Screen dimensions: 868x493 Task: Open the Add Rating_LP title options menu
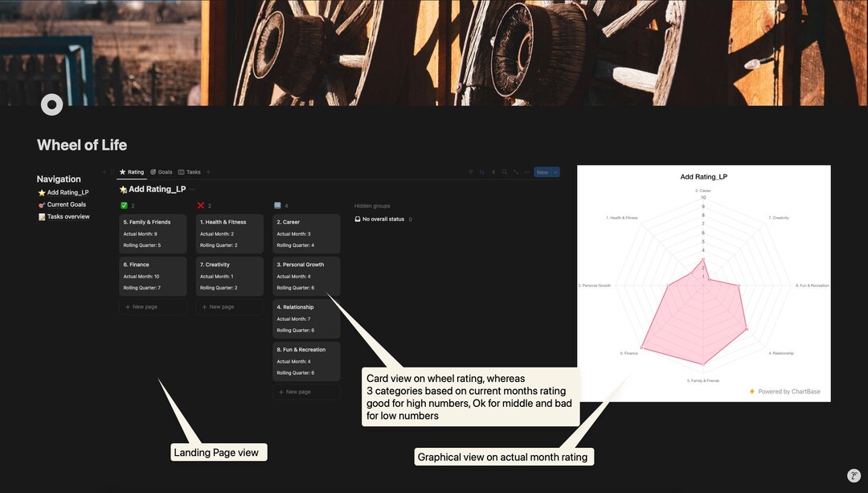click(192, 190)
